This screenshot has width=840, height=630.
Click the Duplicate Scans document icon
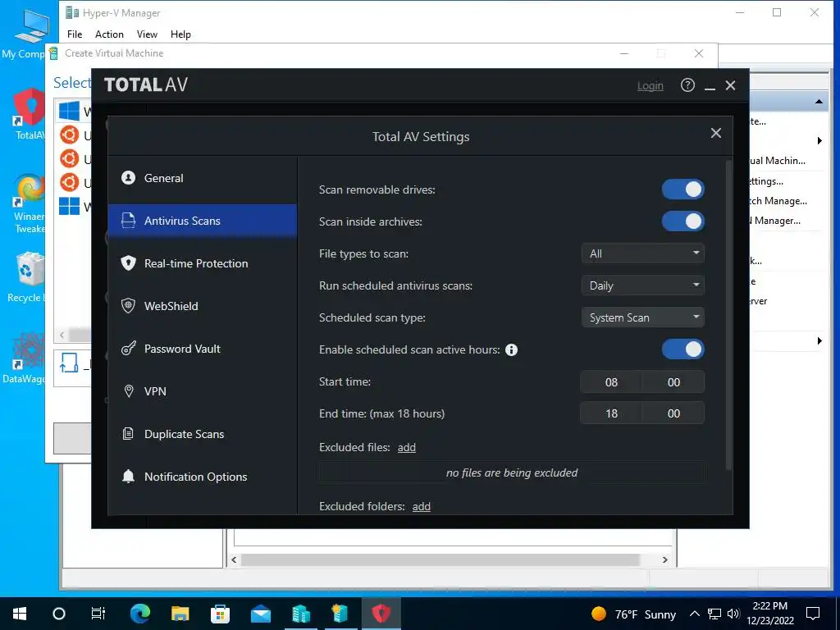(128, 433)
